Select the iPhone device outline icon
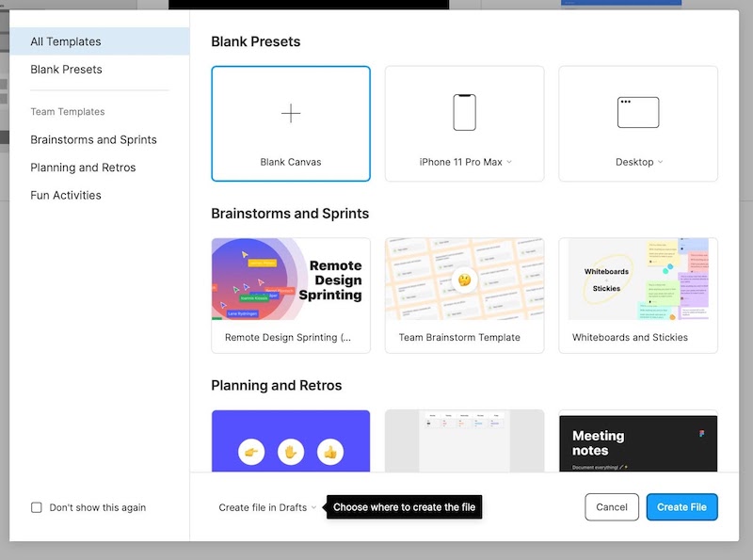This screenshot has height=560, width=753. coord(464,113)
